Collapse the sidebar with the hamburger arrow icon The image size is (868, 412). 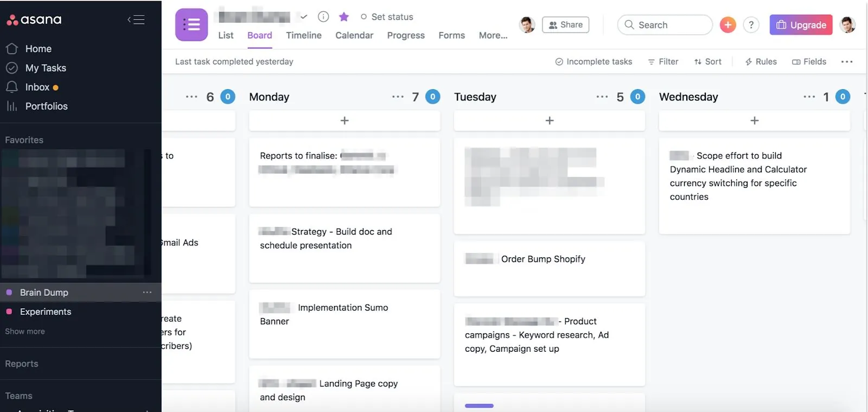[x=136, y=20]
